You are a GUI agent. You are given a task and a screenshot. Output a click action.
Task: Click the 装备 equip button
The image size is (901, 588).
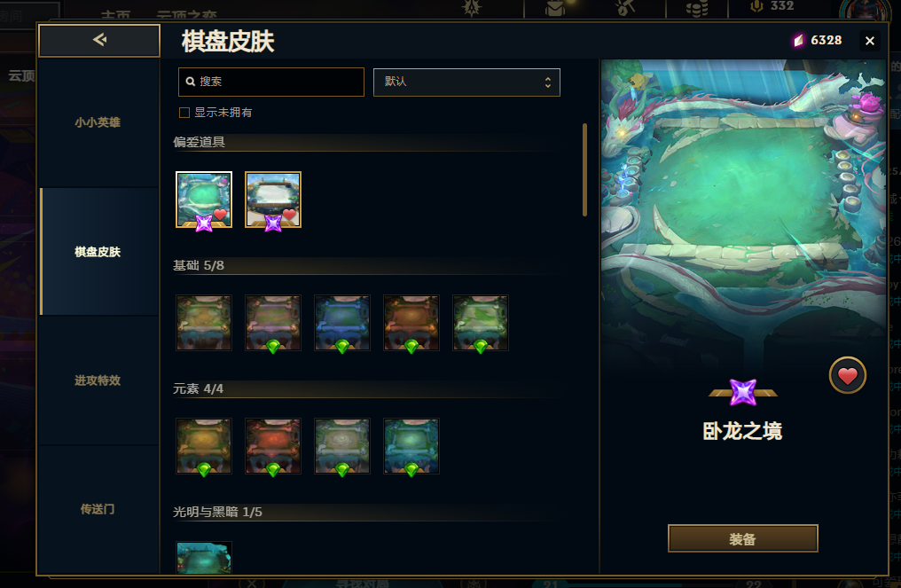(742, 538)
